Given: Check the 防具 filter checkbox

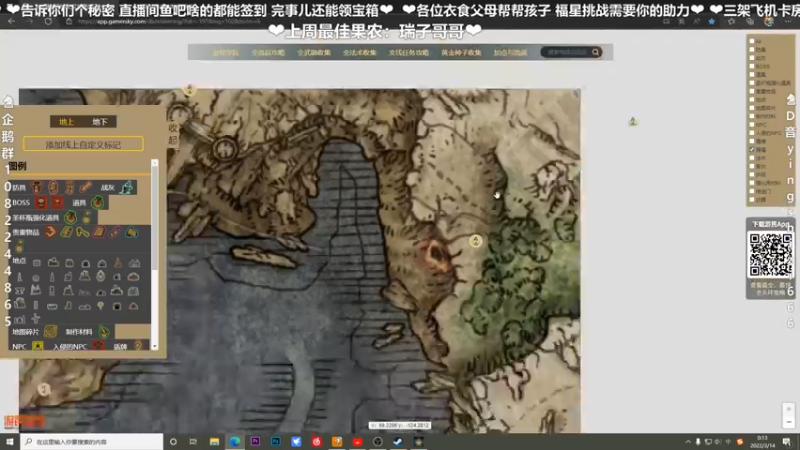Looking at the screenshot, I should [752, 49].
